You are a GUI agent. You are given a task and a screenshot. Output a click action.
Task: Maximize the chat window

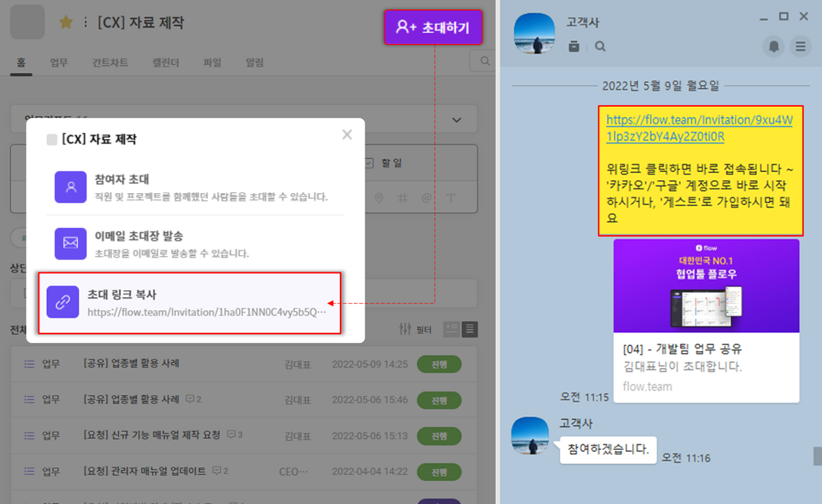click(x=783, y=17)
